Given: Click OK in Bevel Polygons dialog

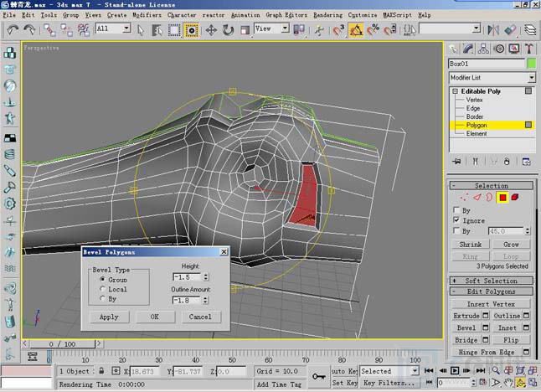Looking at the screenshot, I should [155, 317].
